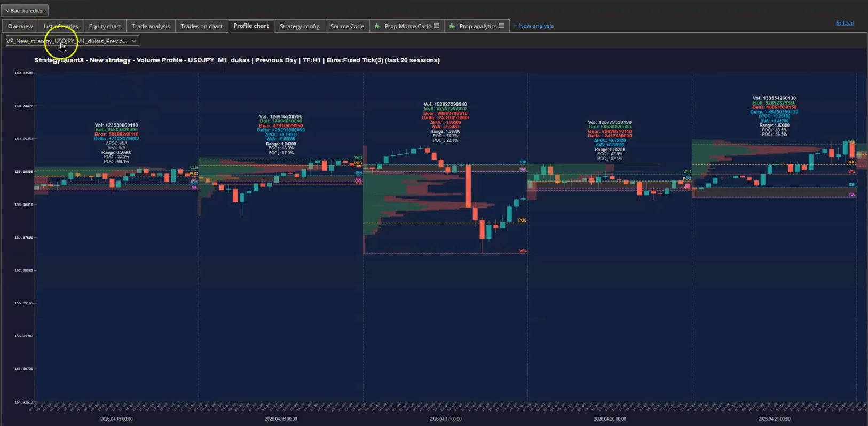The width and height of the screenshot is (868, 426).
Task: Click the red VAL line label on 04.17 session
Action: [x=523, y=250]
